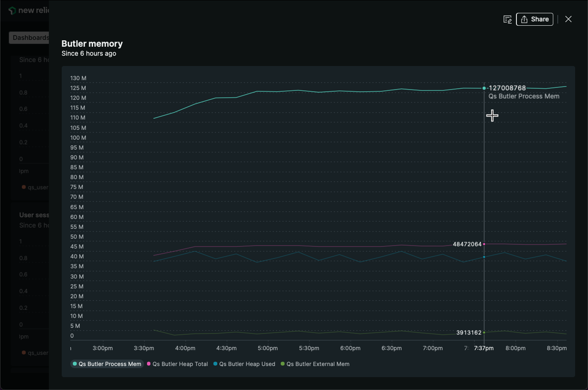
Task: Toggle Qs Butler Process Mem legend series
Action: point(107,364)
